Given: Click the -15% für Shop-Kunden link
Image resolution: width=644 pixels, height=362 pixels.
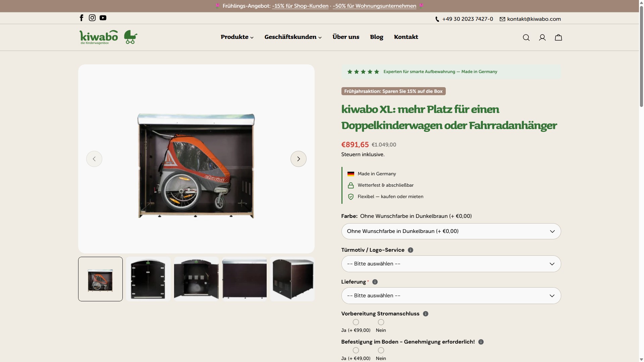Looking at the screenshot, I should [x=300, y=6].
